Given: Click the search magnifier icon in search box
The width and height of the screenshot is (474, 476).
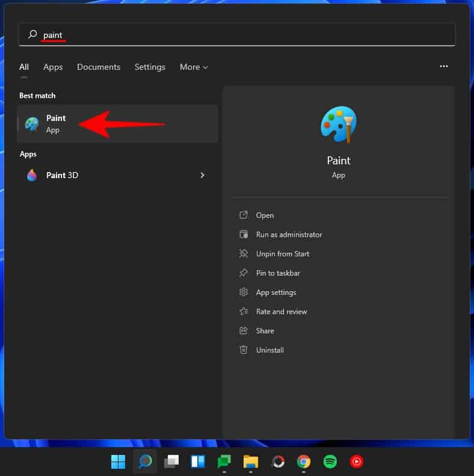Looking at the screenshot, I should coord(32,34).
